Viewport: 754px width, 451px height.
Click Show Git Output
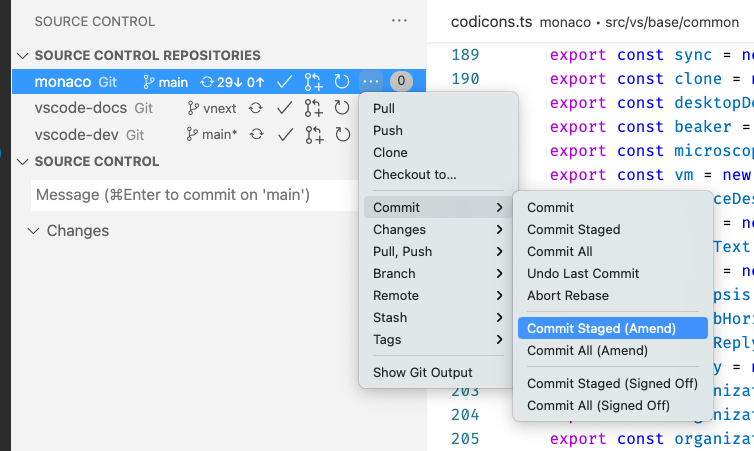click(x=438, y=372)
